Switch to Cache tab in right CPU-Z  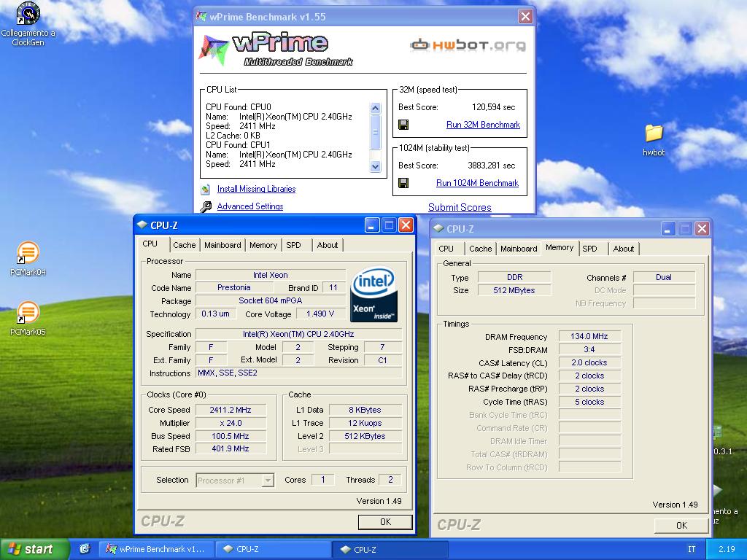click(480, 249)
